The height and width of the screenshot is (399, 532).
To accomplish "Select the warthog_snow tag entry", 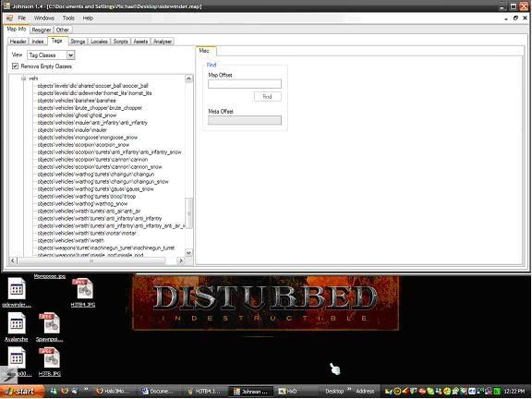I will pos(82,204).
